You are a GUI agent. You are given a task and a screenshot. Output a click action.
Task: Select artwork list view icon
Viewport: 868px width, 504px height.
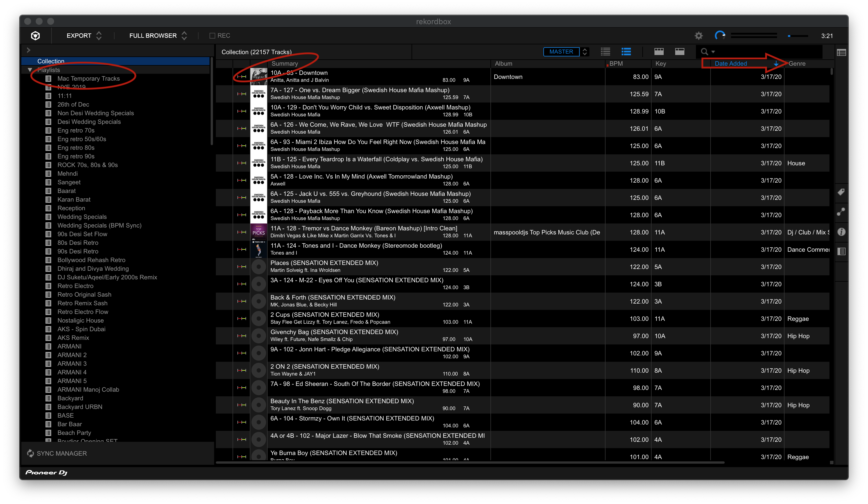[626, 52]
